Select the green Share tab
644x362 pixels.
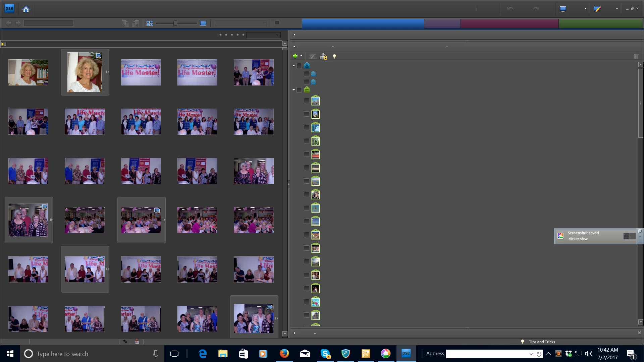(x=600, y=23)
